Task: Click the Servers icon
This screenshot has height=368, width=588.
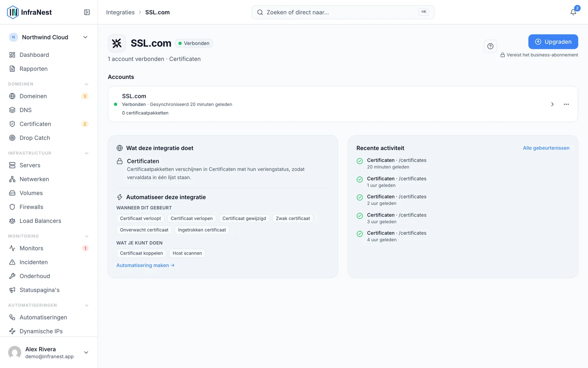Action: coord(12,165)
